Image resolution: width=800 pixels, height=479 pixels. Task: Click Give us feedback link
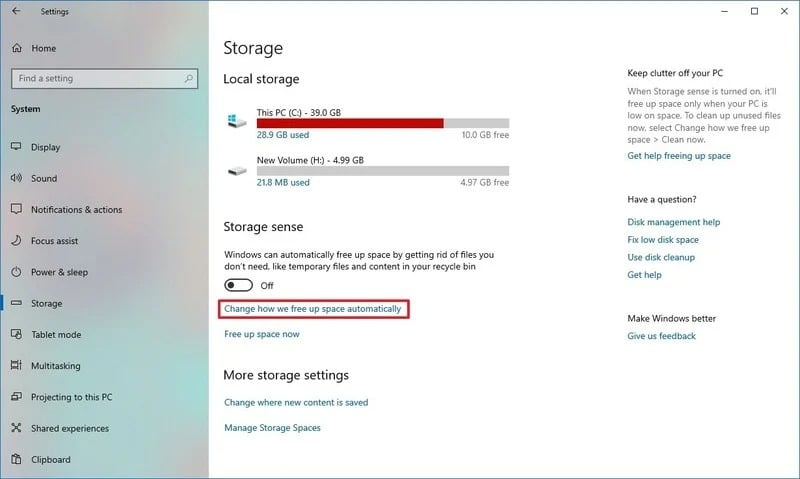point(661,336)
